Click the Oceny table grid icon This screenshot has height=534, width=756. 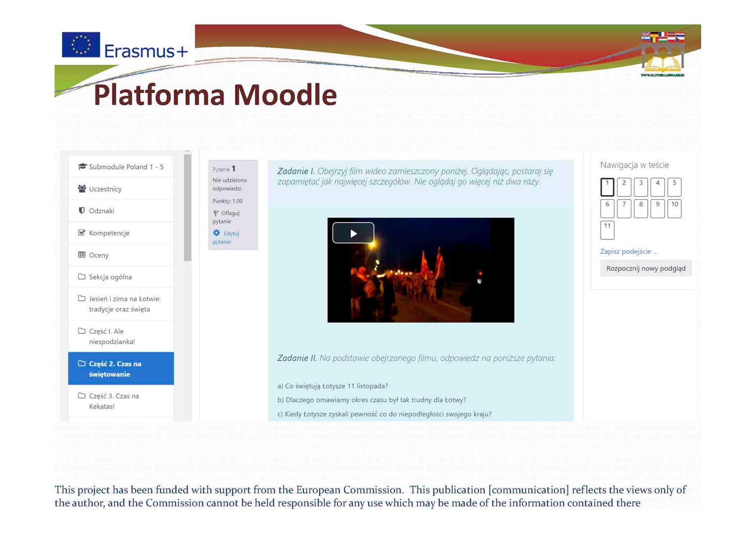(x=82, y=255)
